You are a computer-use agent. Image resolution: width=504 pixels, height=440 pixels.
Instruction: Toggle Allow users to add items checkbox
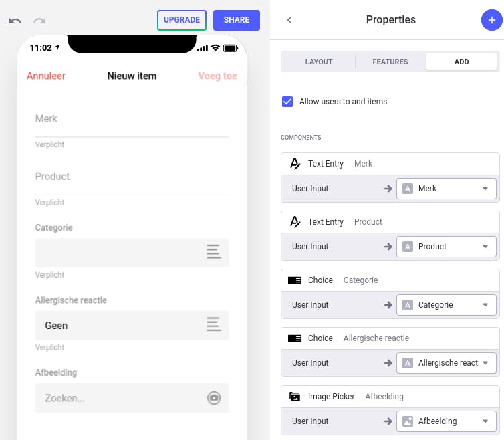click(x=287, y=102)
